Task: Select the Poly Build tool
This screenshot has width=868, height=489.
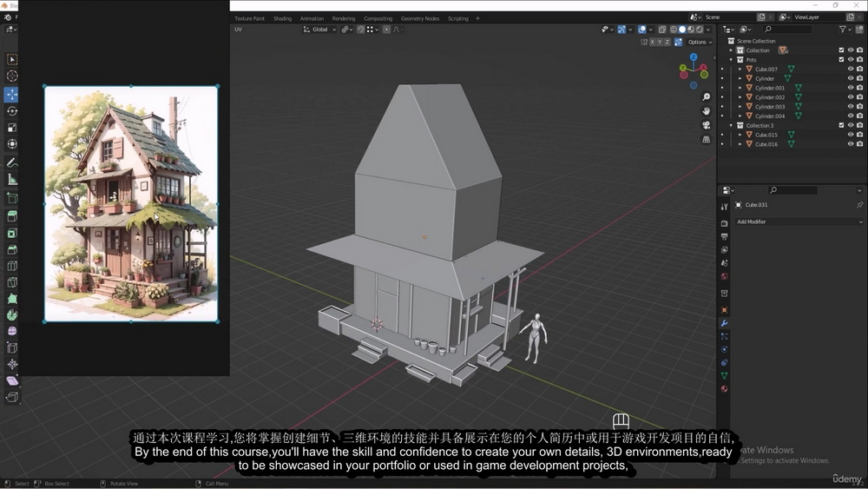Action: point(11,299)
